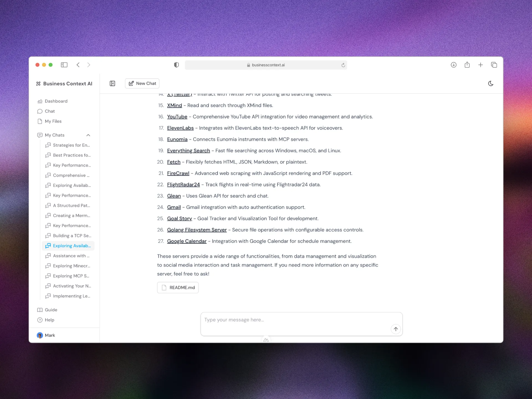Screen dimensions: 532x399
Task: Open the FireCrawl link
Action: pyautogui.click(x=178, y=173)
